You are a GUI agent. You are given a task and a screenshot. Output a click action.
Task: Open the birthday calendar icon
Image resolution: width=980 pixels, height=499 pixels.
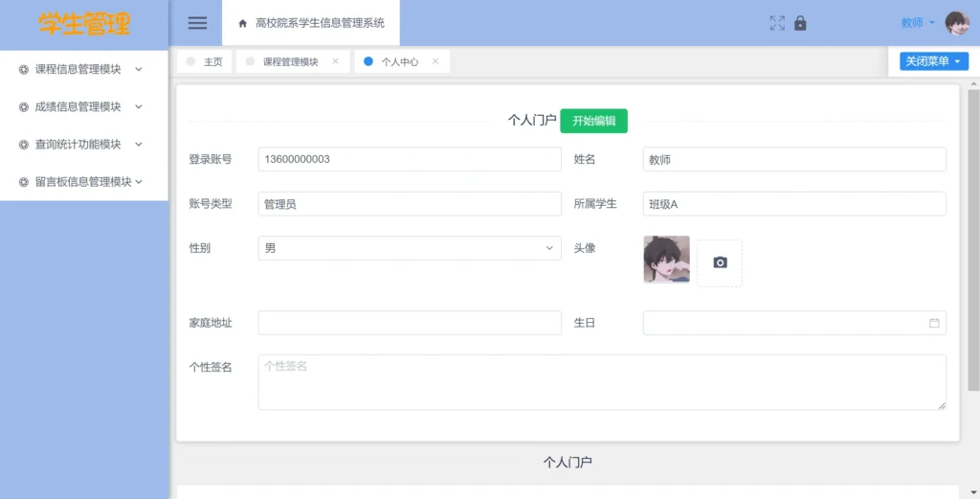point(934,323)
